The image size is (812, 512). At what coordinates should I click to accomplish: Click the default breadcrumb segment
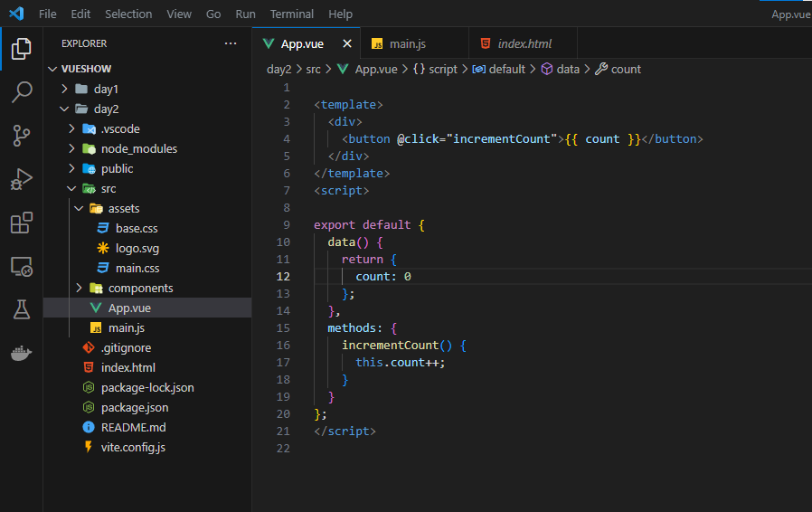pyautogui.click(x=507, y=69)
